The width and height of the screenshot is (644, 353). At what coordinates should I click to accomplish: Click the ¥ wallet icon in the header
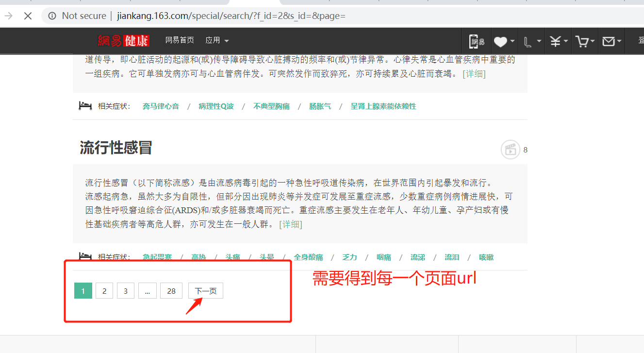tap(555, 41)
